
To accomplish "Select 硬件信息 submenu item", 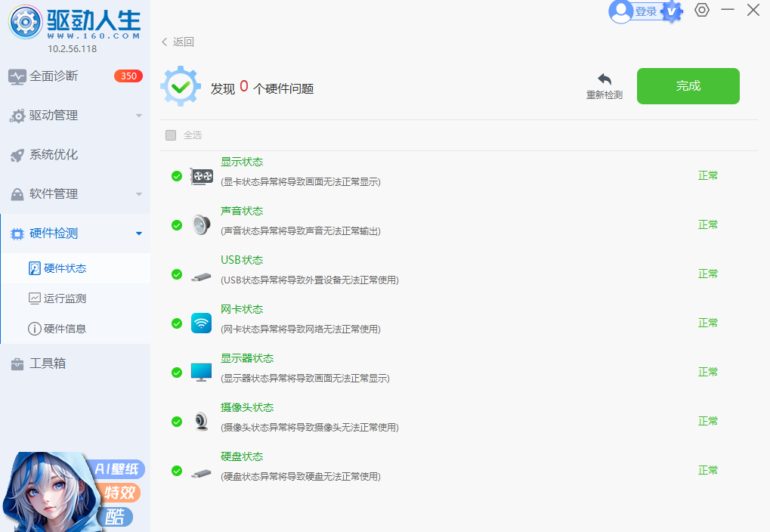I will click(x=75, y=329).
